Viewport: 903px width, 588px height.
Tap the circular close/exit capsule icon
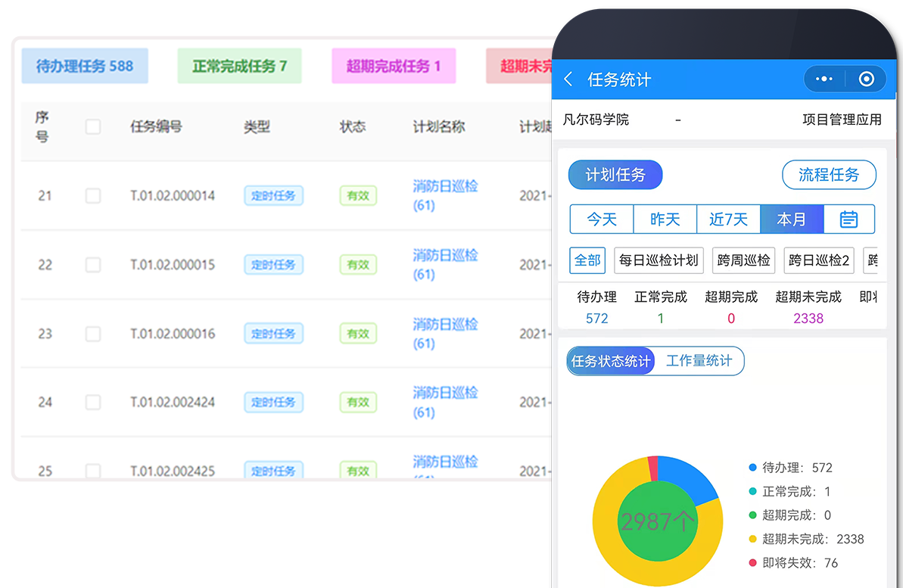coord(864,79)
